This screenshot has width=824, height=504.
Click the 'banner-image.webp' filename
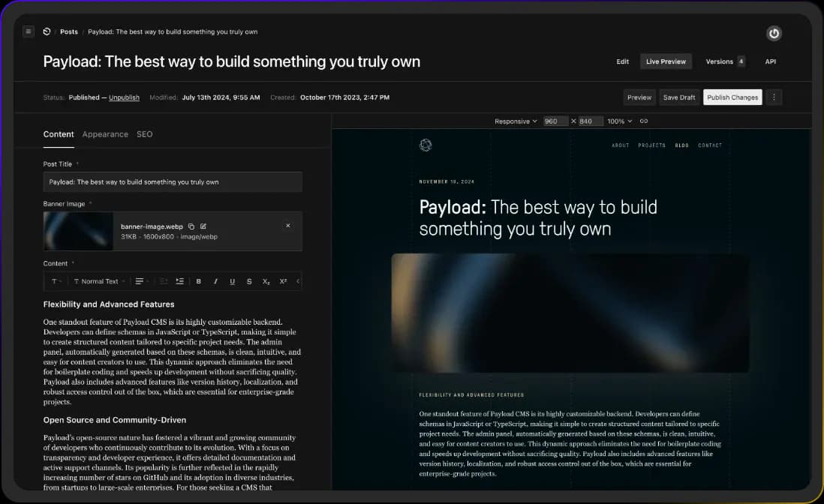coord(152,226)
